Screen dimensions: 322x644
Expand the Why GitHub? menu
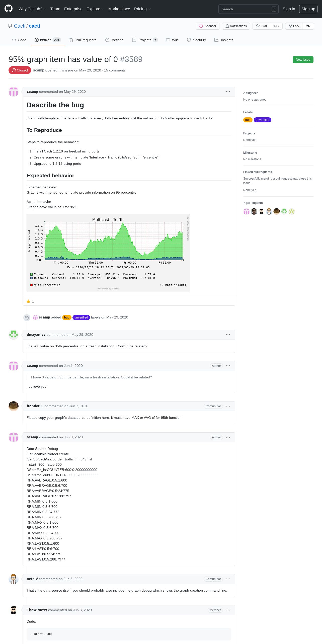point(32,9)
